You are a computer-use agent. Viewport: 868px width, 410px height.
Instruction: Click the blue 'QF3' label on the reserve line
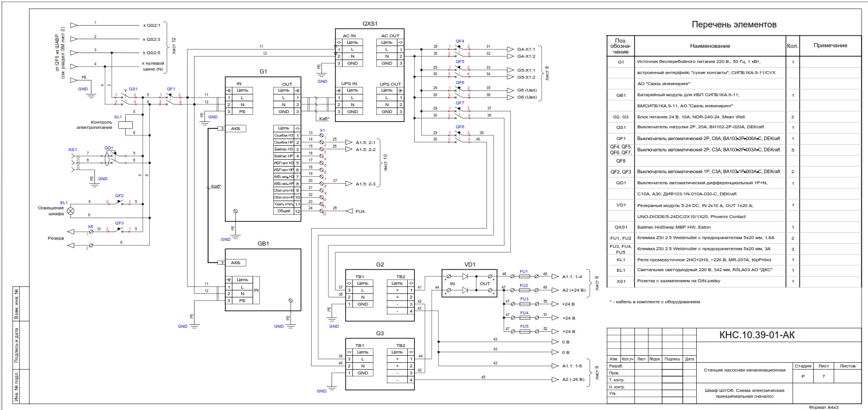(119, 223)
